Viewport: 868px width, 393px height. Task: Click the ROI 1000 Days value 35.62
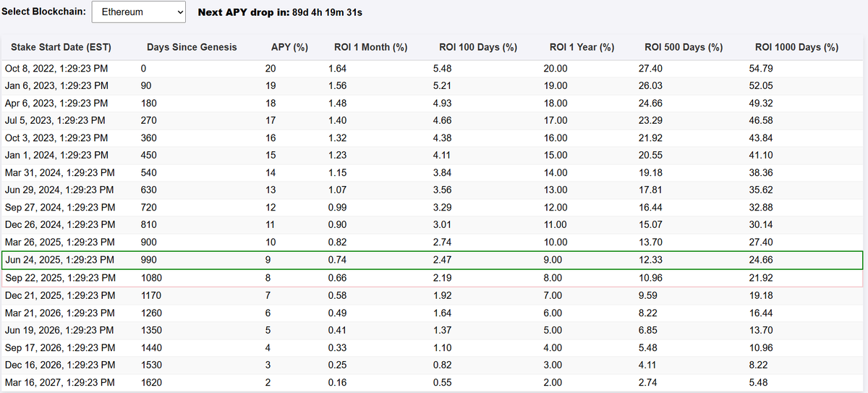pyautogui.click(x=760, y=190)
